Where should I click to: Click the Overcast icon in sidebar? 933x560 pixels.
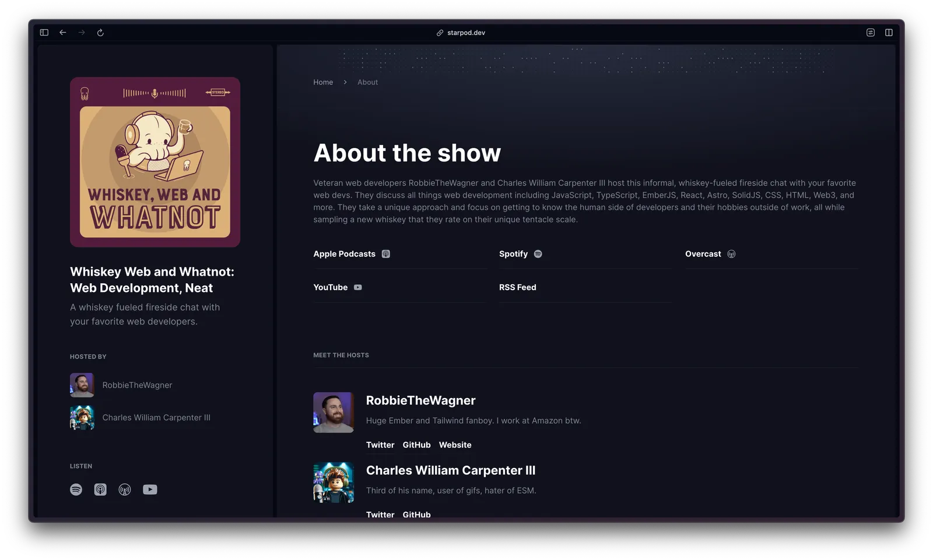click(125, 489)
